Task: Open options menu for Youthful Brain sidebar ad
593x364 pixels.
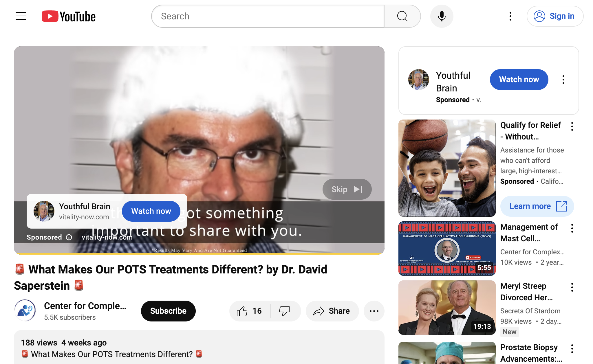Action: point(563,80)
